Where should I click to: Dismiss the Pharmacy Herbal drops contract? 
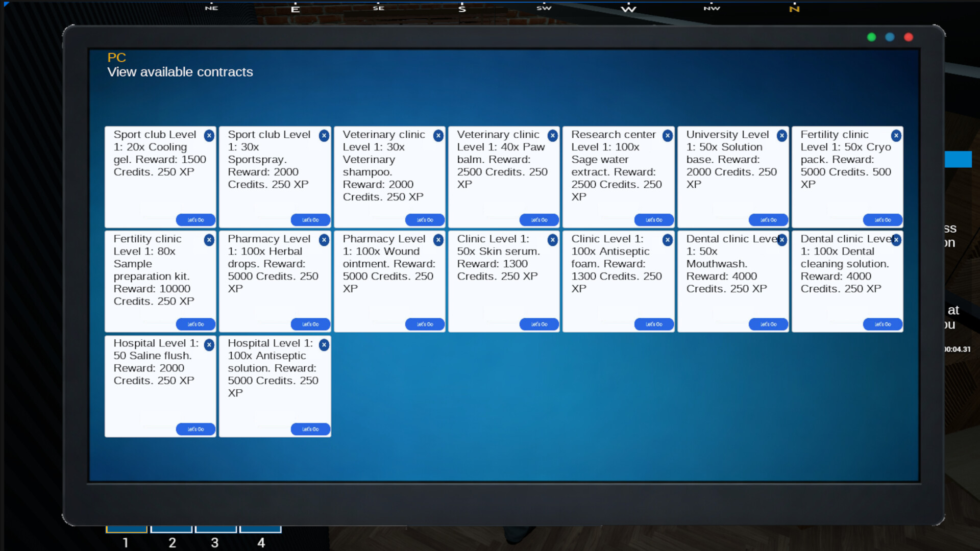point(324,240)
